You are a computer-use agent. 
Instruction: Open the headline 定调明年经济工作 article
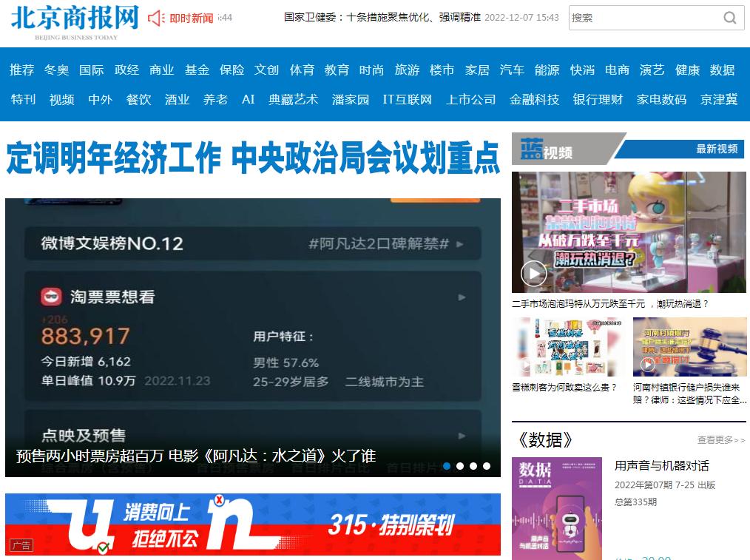(x=252, y=158)
